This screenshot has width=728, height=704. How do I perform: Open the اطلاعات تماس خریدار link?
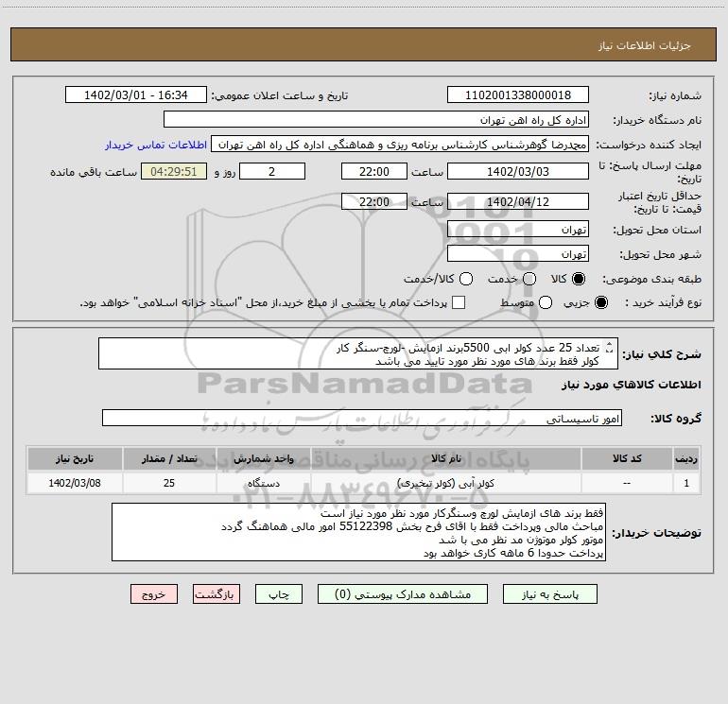tap(156, 145)
